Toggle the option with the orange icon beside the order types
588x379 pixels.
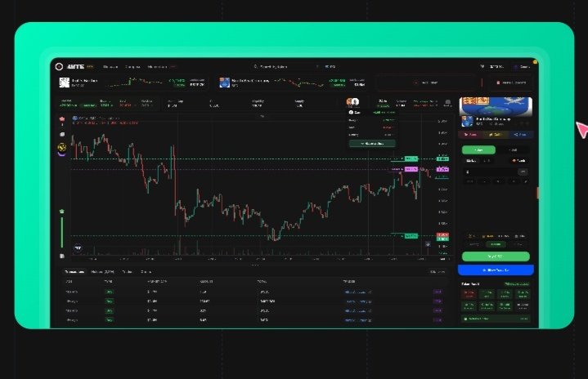pyautogui.click(x=519, y=161)
